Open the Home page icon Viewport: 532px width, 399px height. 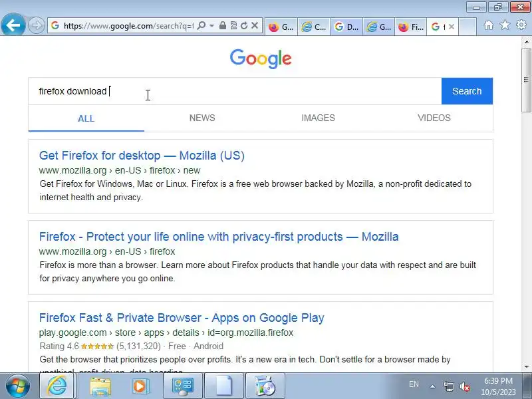[x=489, y=25]
